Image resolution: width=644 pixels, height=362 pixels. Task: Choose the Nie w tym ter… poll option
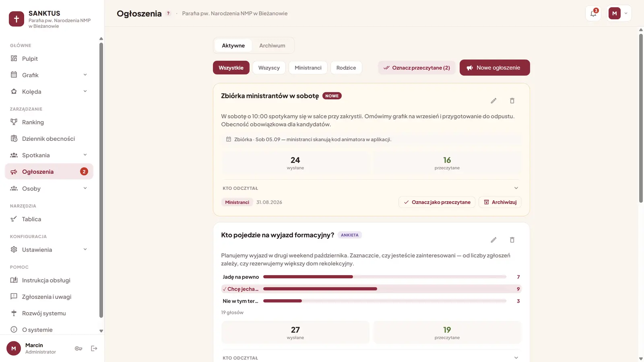coord(371,301)
